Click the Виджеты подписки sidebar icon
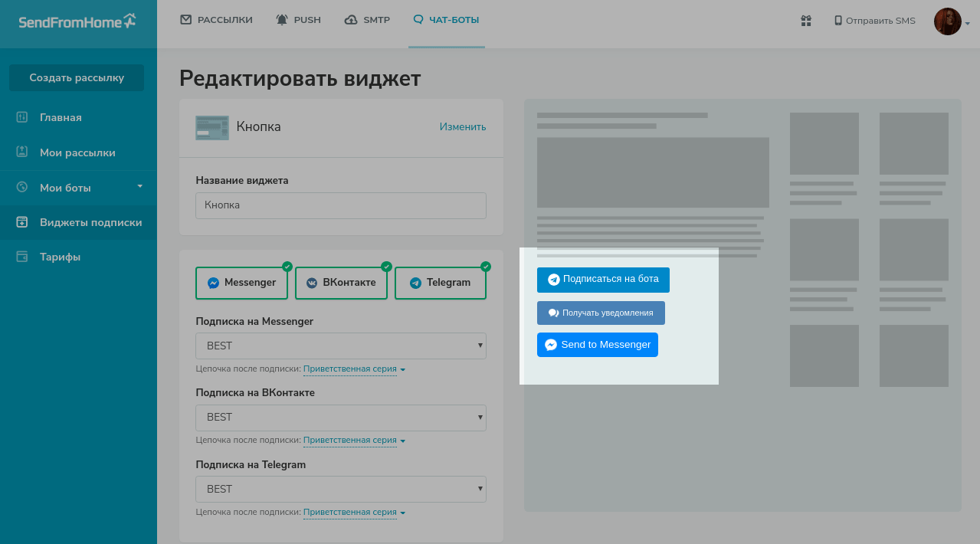The height and width of the screenshot is (544, 980). point(22,222)
